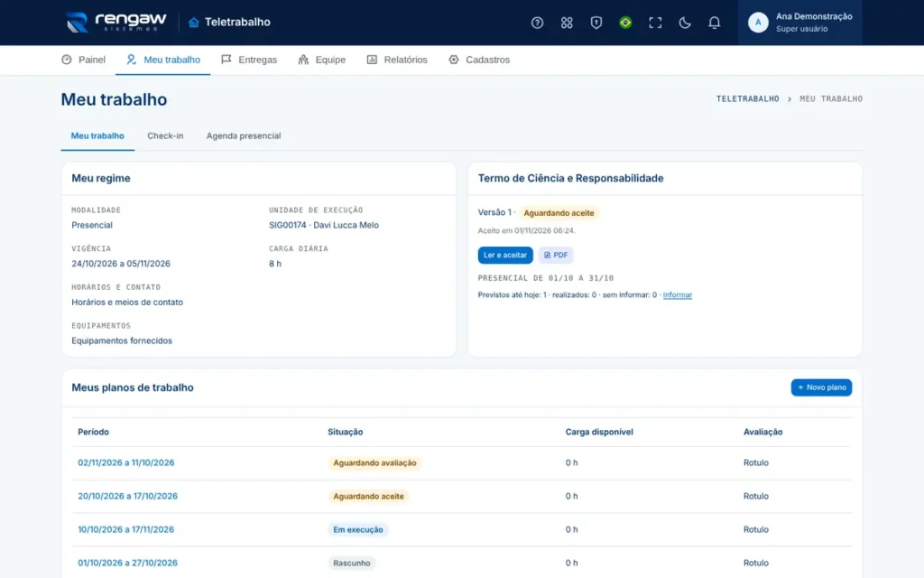
Task: Open plan 01/10/2026 a 27/10/2026
Action: coord(127,563)
